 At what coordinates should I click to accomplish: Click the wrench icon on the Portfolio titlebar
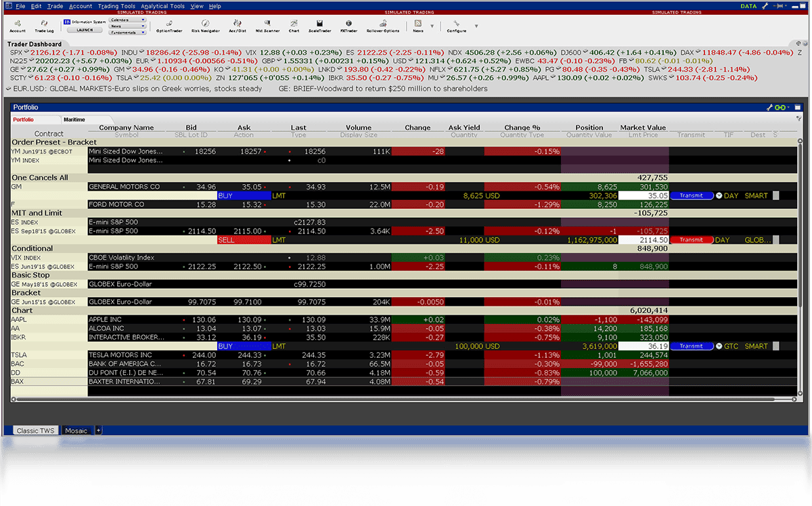(769, 107)
